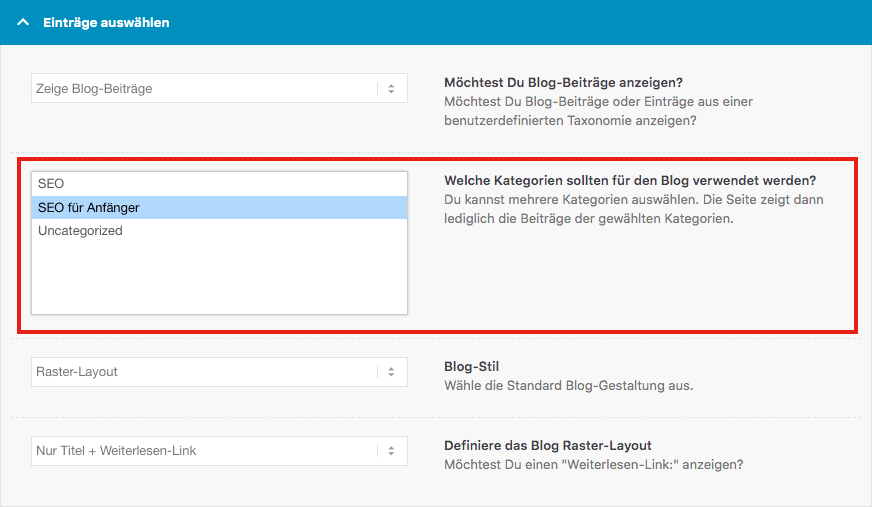
Task: Open the Raster-Layout blog style dropdown
Action: click(219, 372)
